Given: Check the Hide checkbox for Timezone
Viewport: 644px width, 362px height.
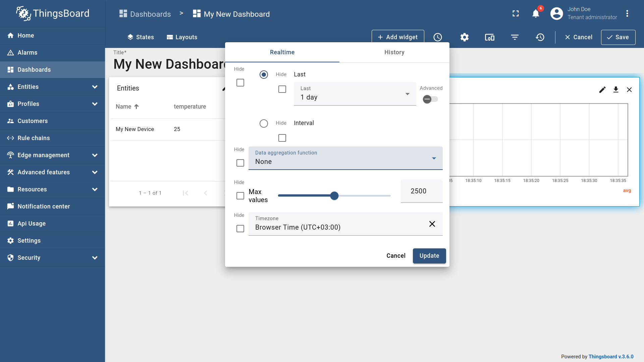Looking at the screenshot, I should pos(240,229).
